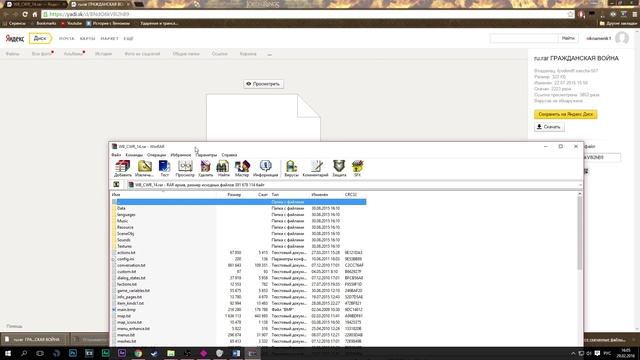Open WinRAR Wizard (Мастер) icon

[242, 168]
